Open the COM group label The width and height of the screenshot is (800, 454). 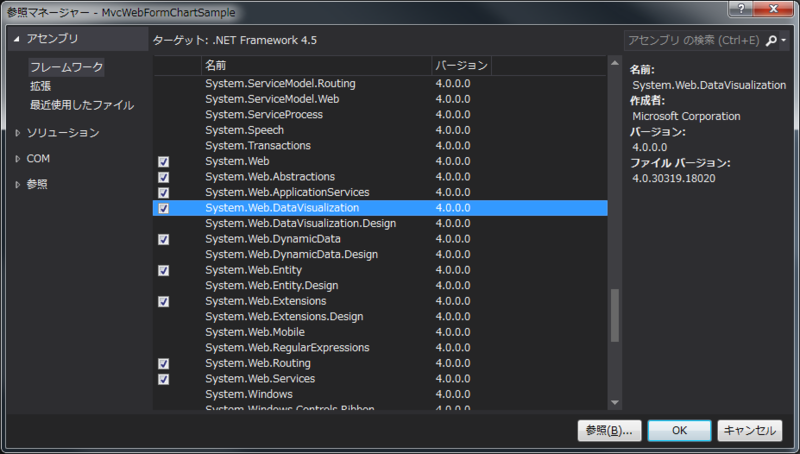point(38,159)
